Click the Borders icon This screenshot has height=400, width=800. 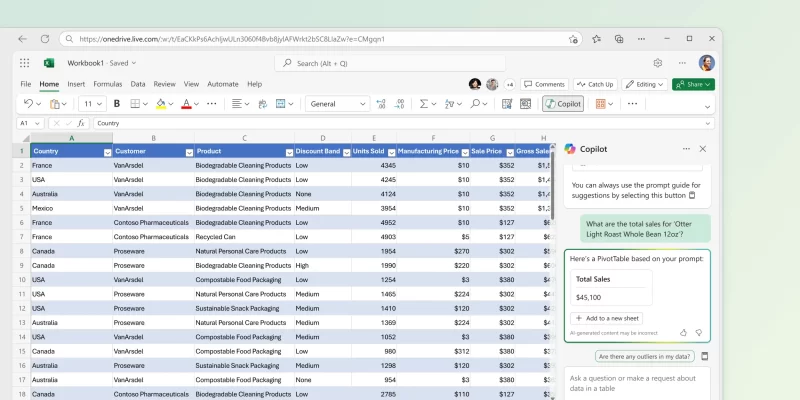coord(135,104)
